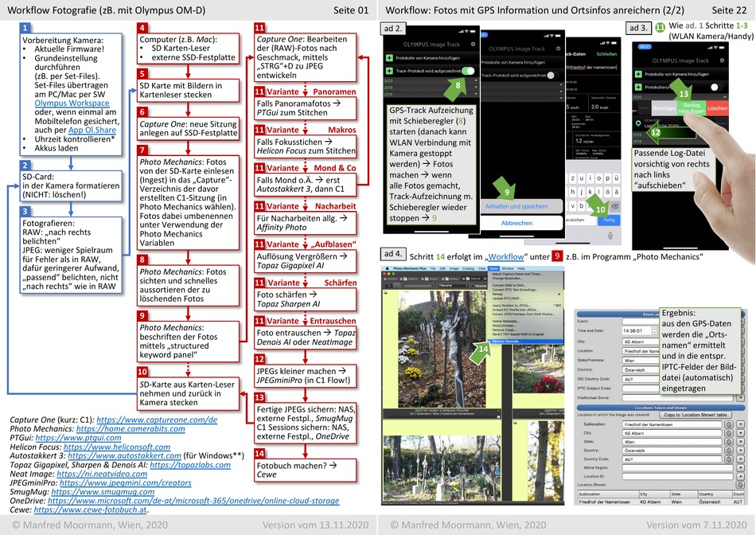Expand the 2018 year row in the 'ad 2.' phone
This screenshot has width=756, height=535.
(431, 94)
